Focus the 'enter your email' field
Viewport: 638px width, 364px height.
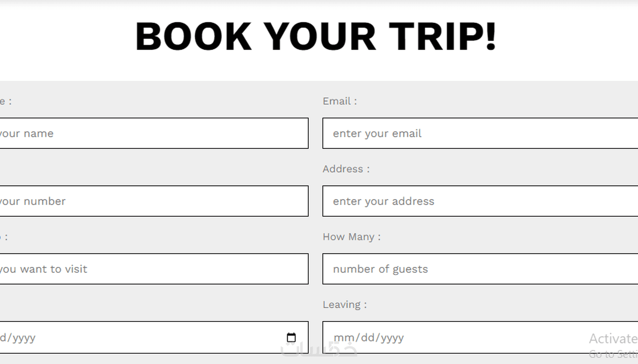tap(480, 133)
